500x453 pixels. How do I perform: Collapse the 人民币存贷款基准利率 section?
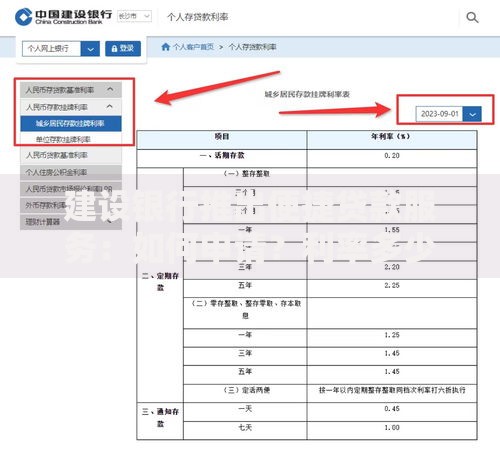(x=110, y=89)
